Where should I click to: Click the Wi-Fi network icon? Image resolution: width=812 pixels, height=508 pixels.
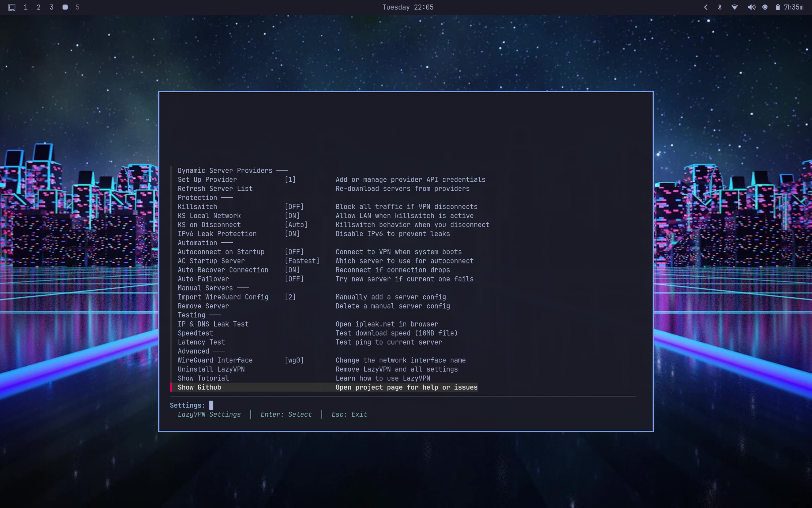coord(734,7)
